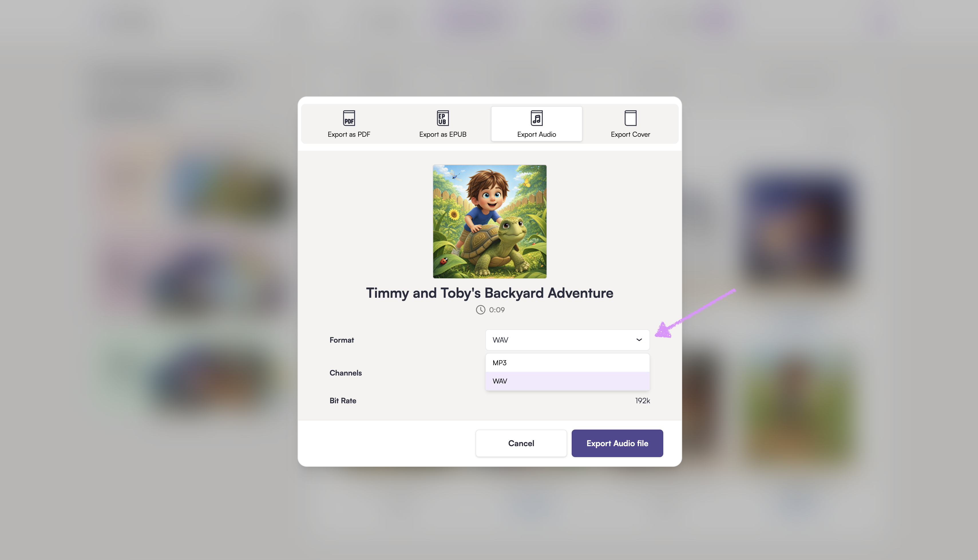Select the Export Audio tab label
Screen dimensions: 978x560
tap(536, 134)
